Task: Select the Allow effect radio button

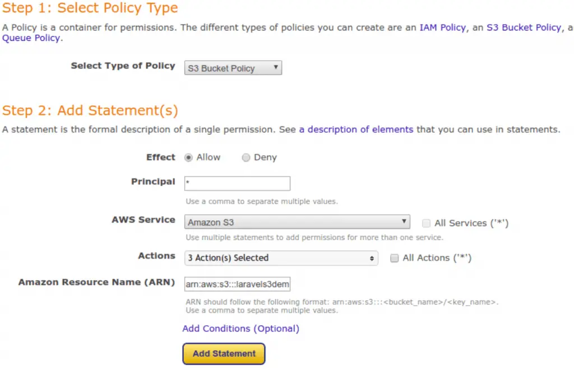Action: tap(189, 158)
